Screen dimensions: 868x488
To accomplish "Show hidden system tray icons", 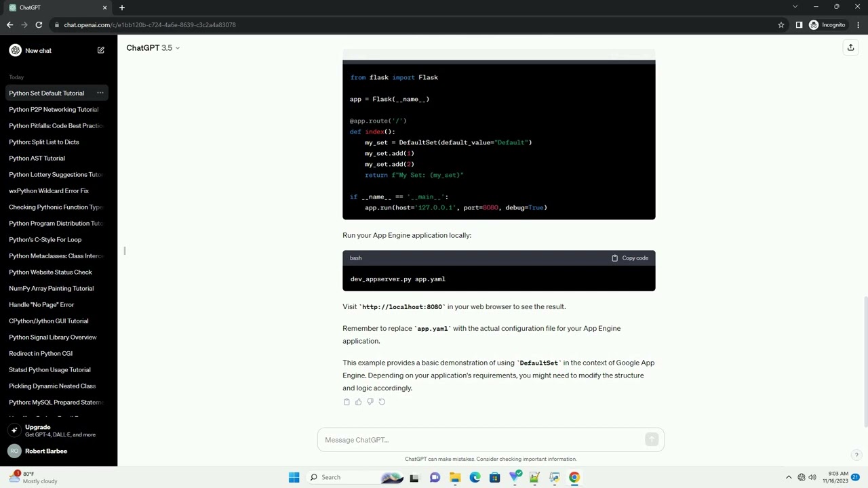I will (789, 477).
